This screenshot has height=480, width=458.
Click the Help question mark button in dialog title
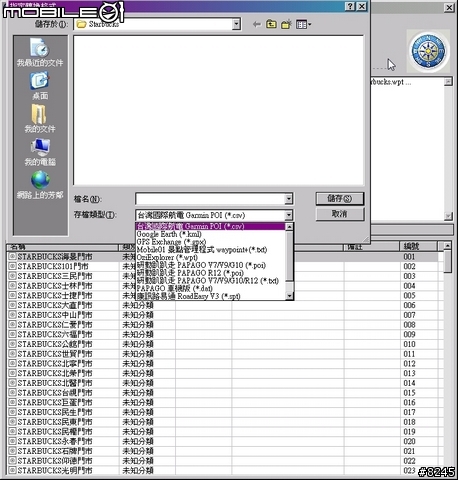(x=350, y=6)
